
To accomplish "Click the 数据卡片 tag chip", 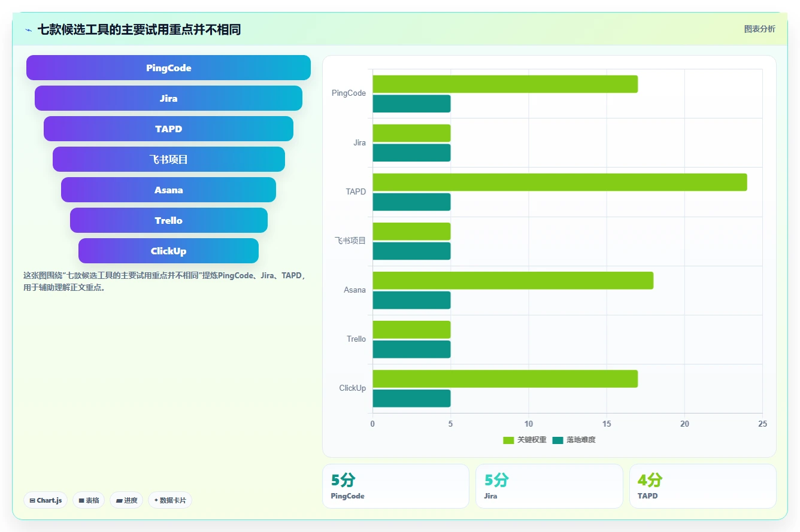I will [x=170, y=500].
